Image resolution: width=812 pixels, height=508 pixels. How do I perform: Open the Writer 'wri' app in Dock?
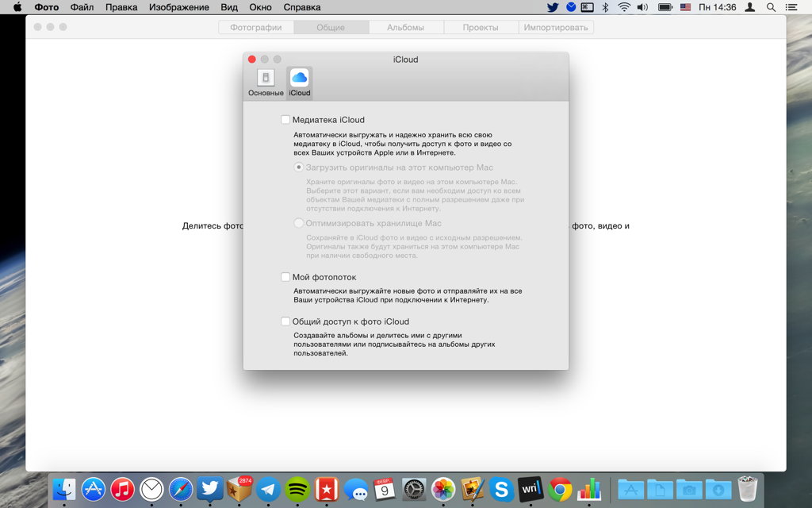tap(530, 489)
